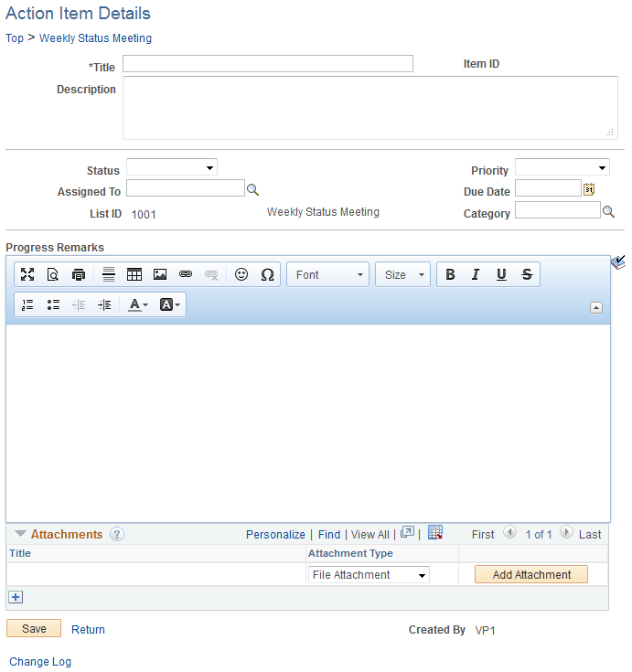Click View All in Attachments
Screen dimensions: 632x672
[370, 535]
